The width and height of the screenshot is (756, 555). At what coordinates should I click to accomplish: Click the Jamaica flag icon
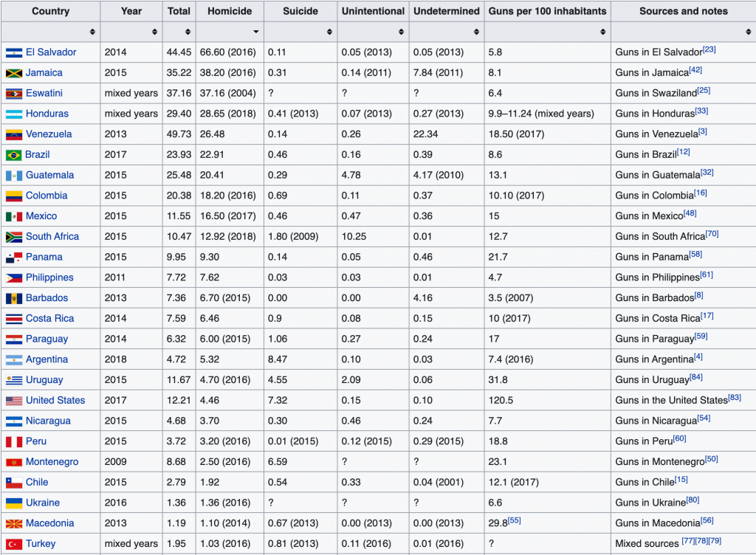[14, 73]
